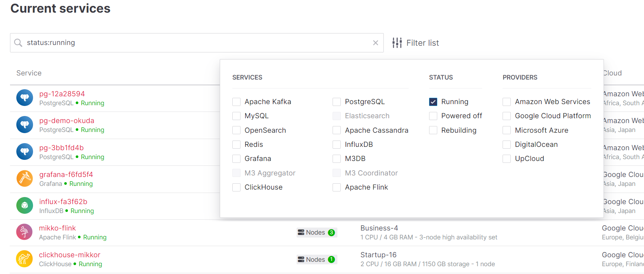Check the UpCloud provider filter

[507, 159]
